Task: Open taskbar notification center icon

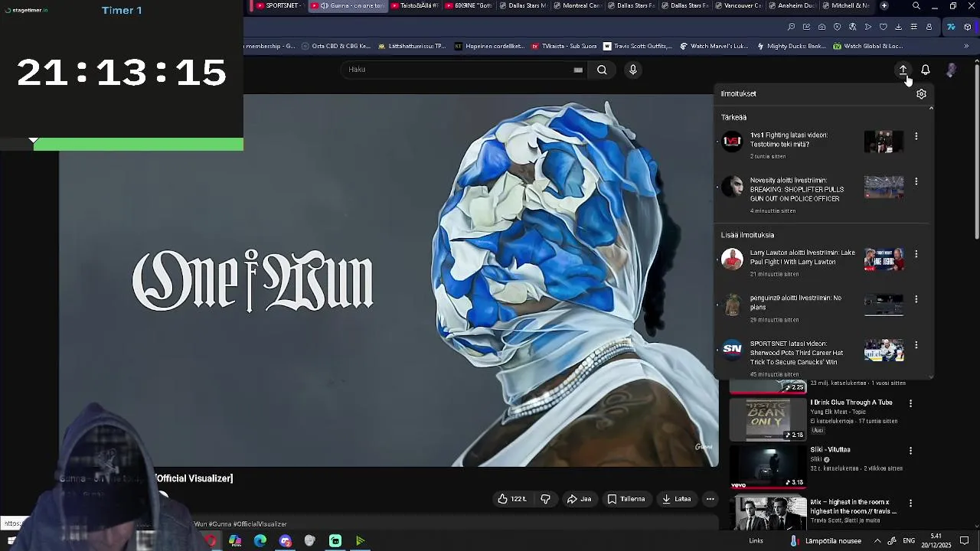Action: [x=965, y=541]
